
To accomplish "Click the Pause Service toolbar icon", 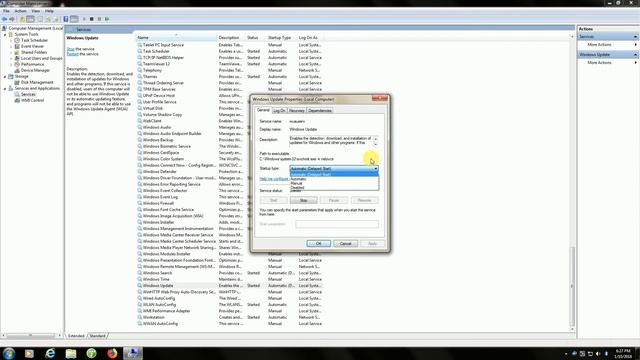I will pyautogui.click(x=99, y=19).
